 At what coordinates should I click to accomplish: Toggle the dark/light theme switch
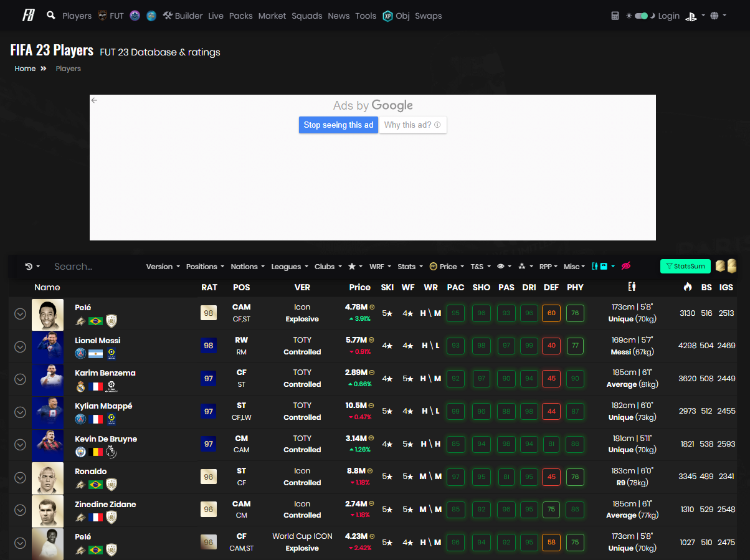(x=641, y=16)
